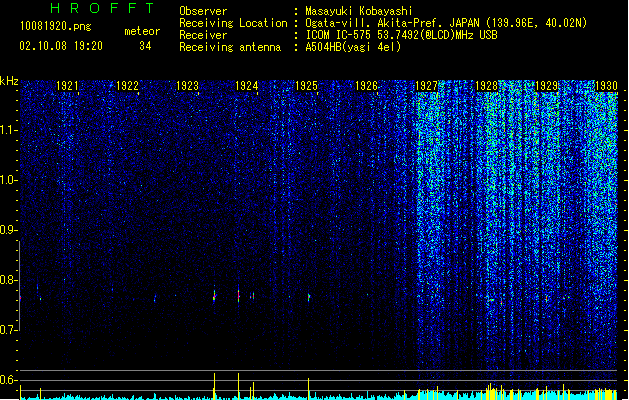Click the 1922 time marker
Screen dimensions: 629x400
127,86
